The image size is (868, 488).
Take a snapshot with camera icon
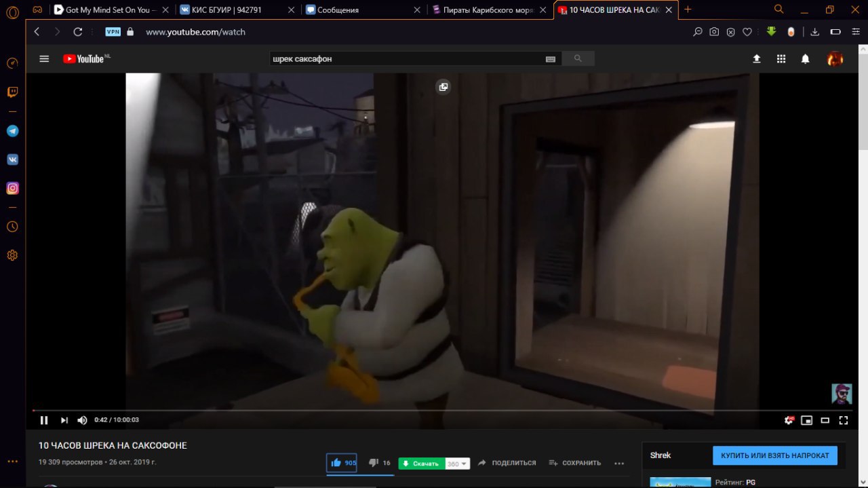pos(714,32)
